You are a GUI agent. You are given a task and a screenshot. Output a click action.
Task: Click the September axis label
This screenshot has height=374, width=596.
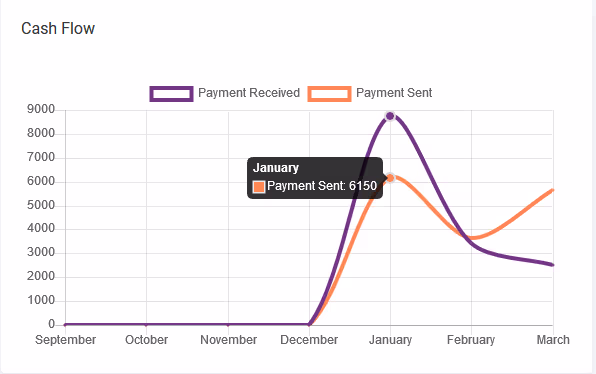pyautogui.click(x=65, y=339)
